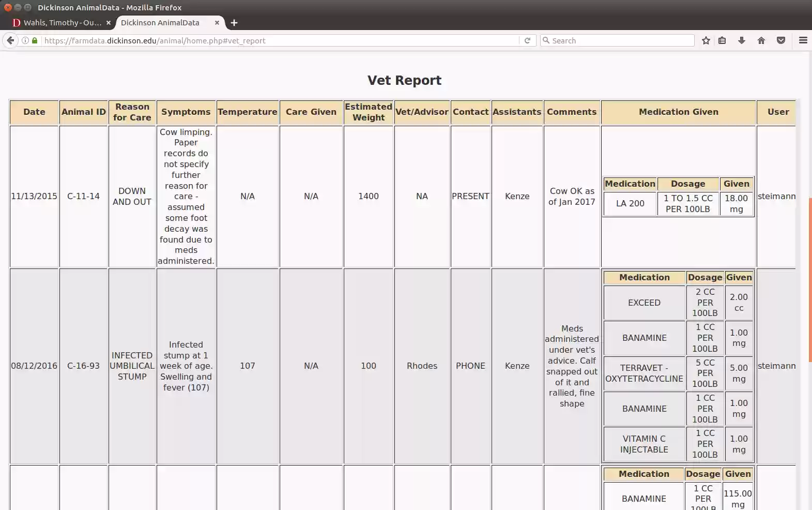Click the page vertical scrollbar thumb

tap(809, 279)
